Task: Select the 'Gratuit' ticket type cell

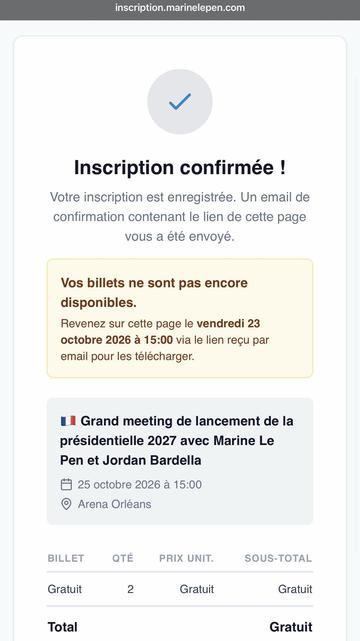Action: click(65, 589)
